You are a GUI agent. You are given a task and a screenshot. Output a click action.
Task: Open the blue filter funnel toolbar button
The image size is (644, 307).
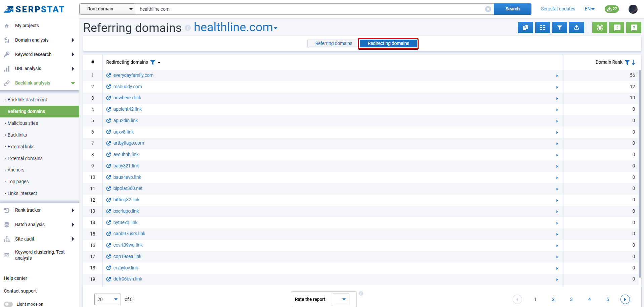(559, 28)
